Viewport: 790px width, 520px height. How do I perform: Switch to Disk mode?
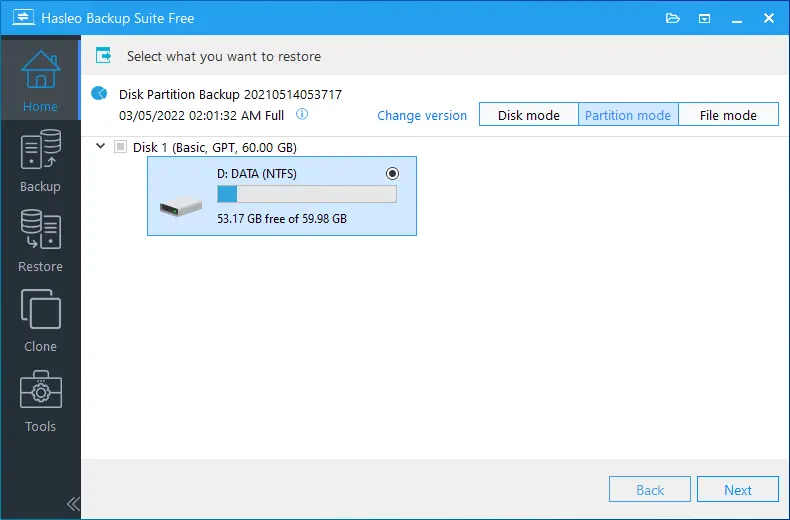(528, 115)
